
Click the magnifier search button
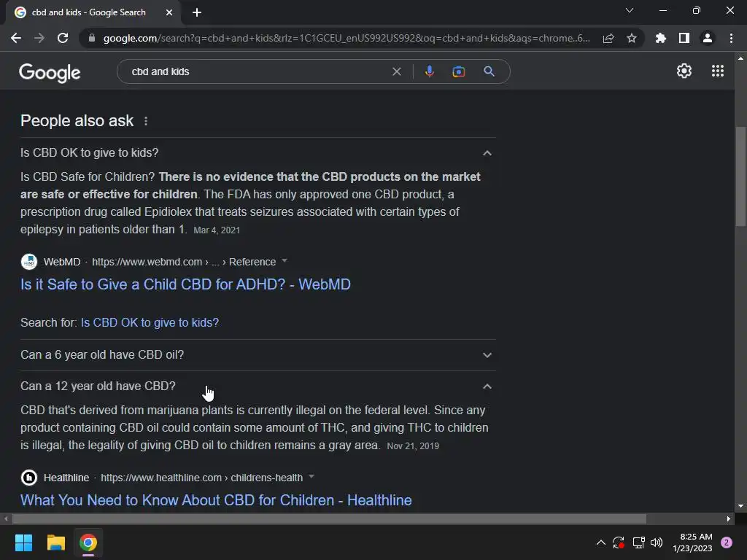(x=489, y=71)
